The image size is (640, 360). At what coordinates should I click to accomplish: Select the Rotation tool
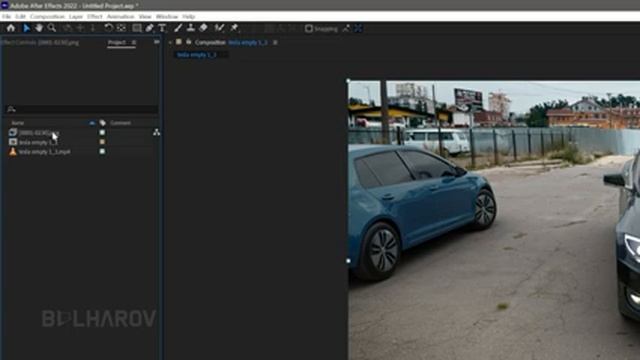(x=108, y=28)
